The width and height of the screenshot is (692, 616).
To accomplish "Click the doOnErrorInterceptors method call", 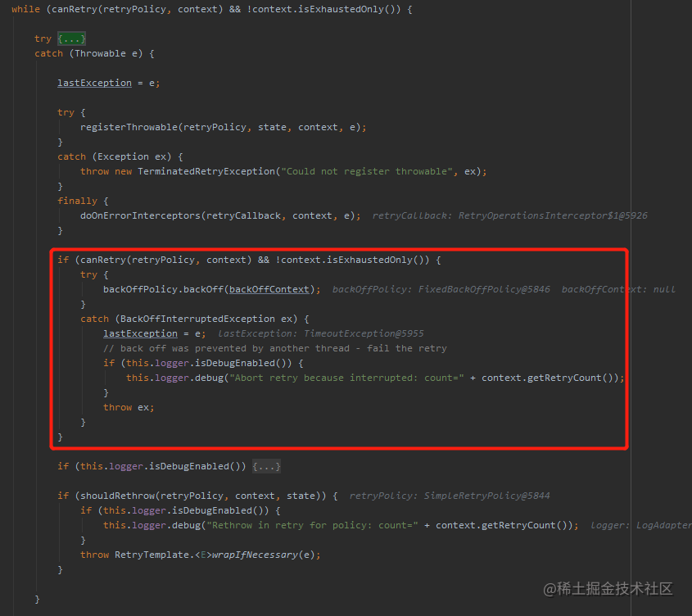I will [x=140, y=215].
